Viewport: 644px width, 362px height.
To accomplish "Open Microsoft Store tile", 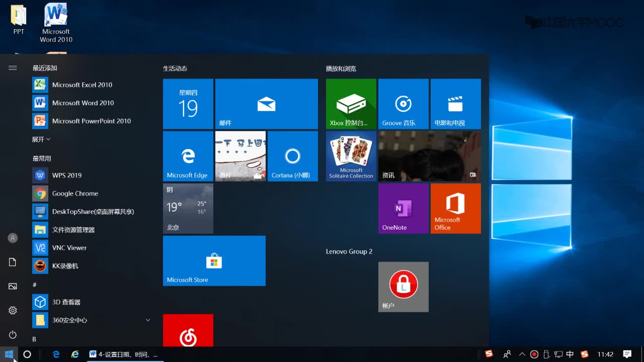I will point(214,261).
